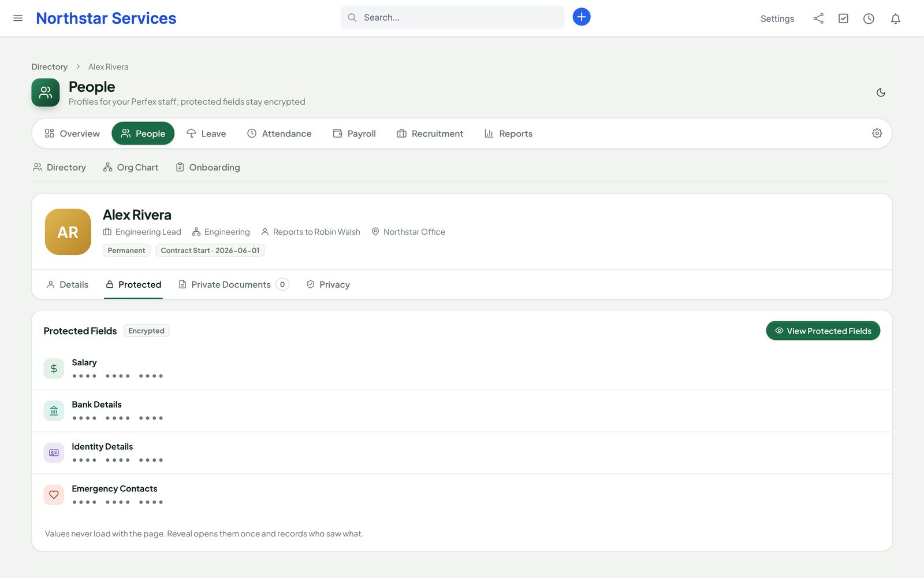924x578 pixels.
Task: Click the Salary dollar icon
Action: [x=54, y=369]
